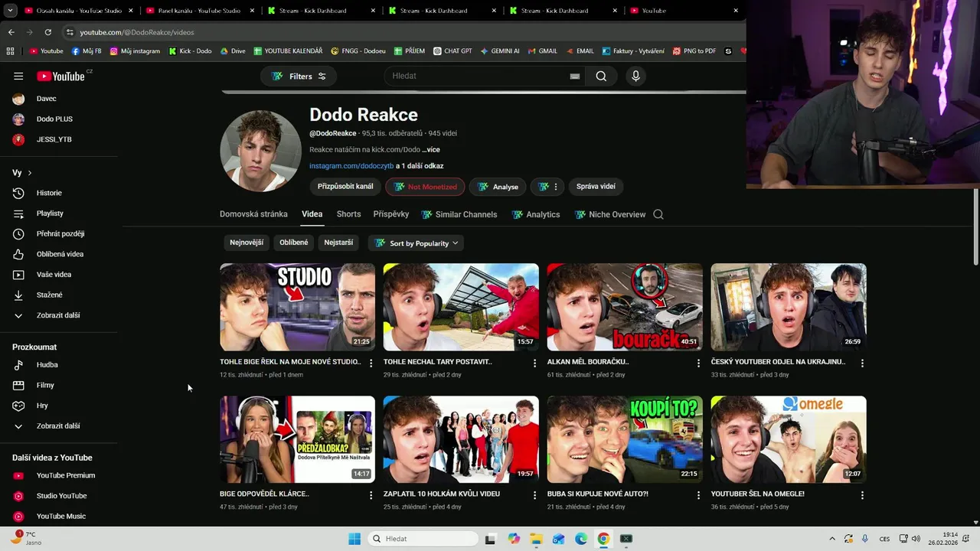The width and height of the screenshot is (980, 551).
Task: Open the YouTube hamburger guide menu
Action: click(x=18, y=76)
